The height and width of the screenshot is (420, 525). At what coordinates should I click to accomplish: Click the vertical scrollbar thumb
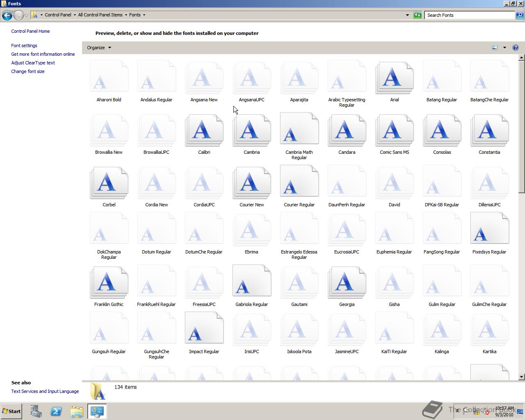tap(522, 127)
